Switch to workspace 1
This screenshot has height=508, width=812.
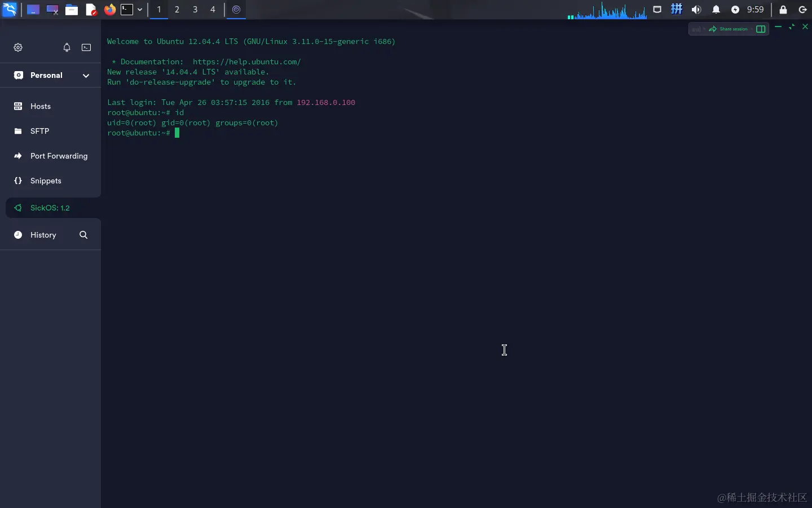tap(159, 10)
